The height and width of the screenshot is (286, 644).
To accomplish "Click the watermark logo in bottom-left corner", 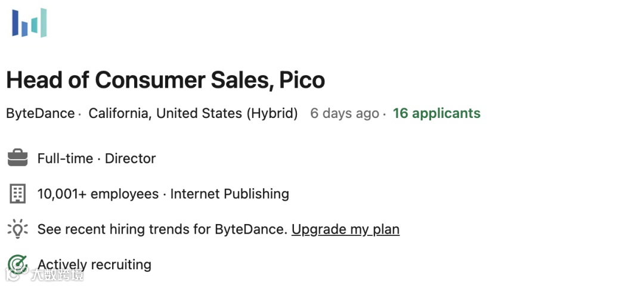I will [x=45, y=275].
